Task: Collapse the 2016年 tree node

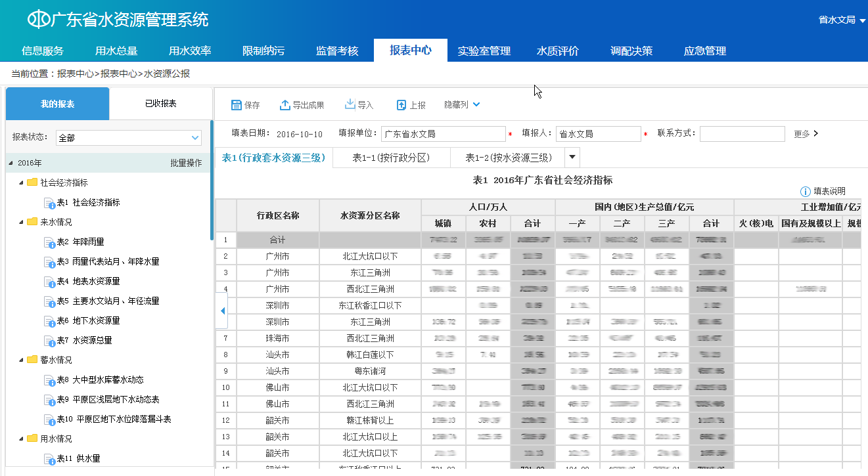Action: (x=11, y=163)
